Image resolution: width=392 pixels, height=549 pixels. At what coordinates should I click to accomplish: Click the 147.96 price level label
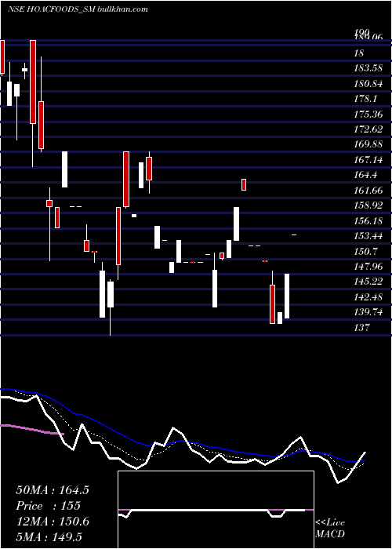pyautogui.click(x=368, y=267)
